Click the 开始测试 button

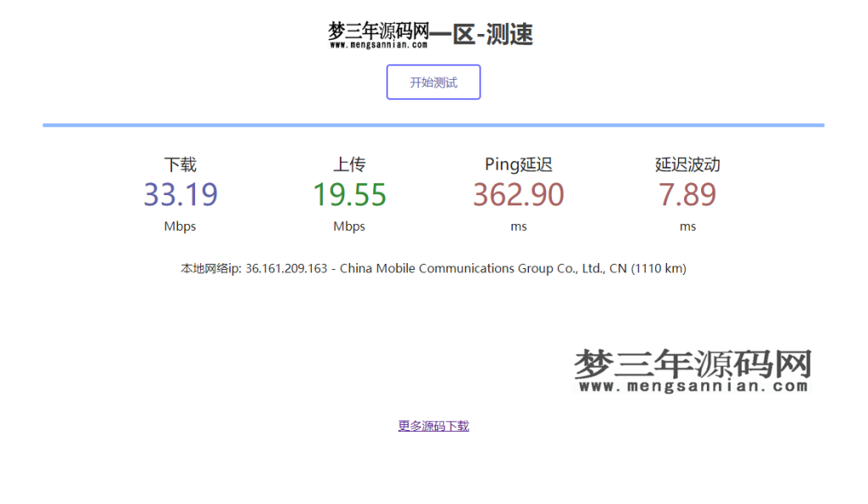point(433,81)
